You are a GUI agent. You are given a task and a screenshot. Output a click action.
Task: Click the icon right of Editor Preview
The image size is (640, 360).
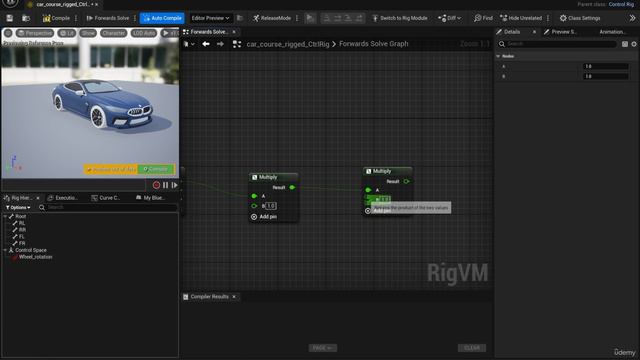240,18
